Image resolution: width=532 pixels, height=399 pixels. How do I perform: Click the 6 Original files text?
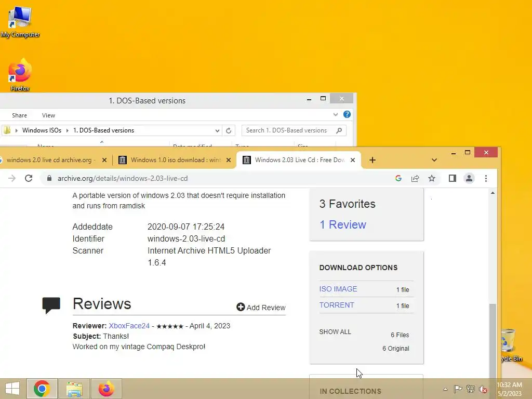tap(395, 349)
